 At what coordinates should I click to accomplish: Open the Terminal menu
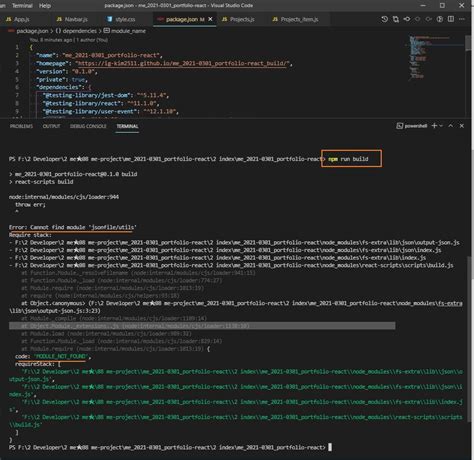pos(22,6)
